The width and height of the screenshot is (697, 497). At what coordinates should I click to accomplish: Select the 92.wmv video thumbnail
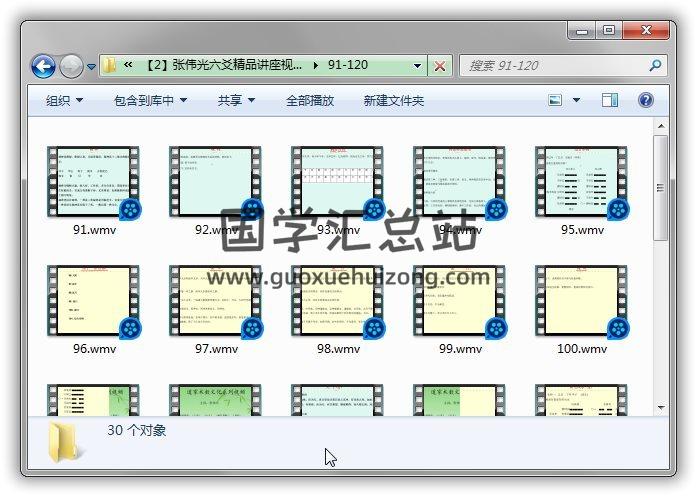click(x=215, y=182)
